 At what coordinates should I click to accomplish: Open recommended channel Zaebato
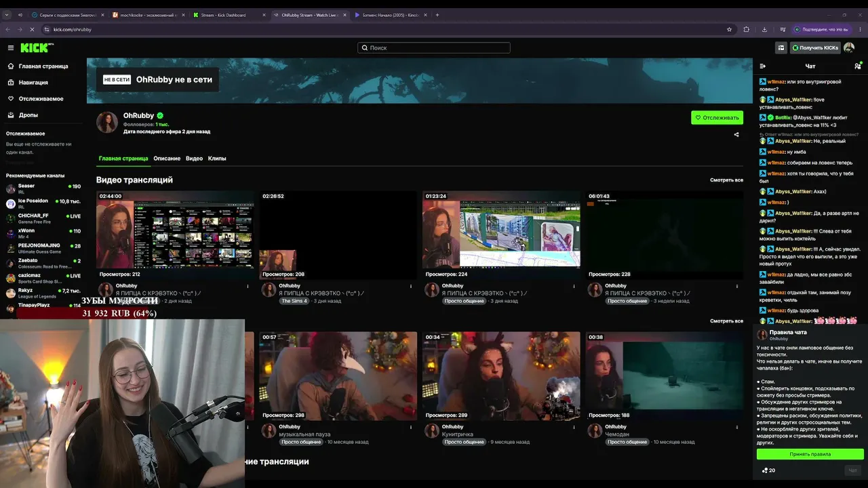pos(43,263)
